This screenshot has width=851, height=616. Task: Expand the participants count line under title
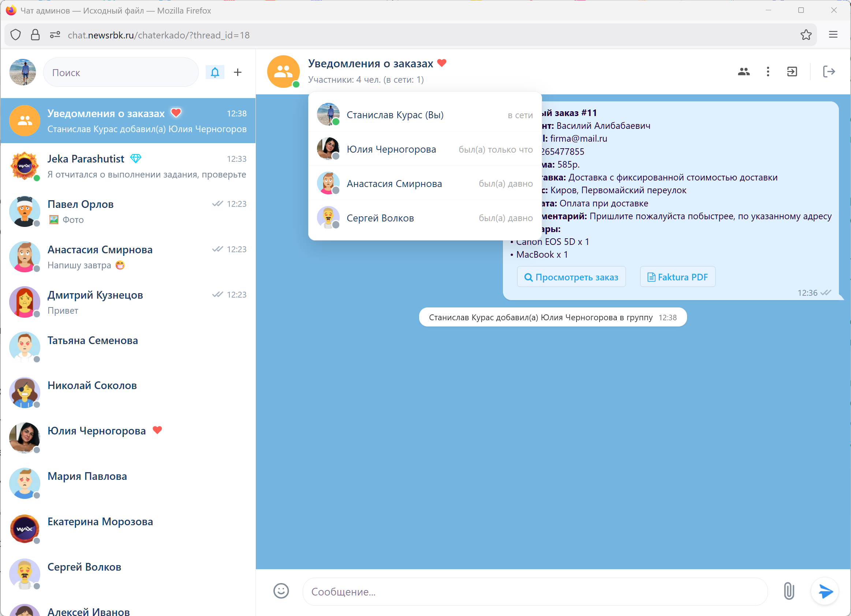[365, 79]
